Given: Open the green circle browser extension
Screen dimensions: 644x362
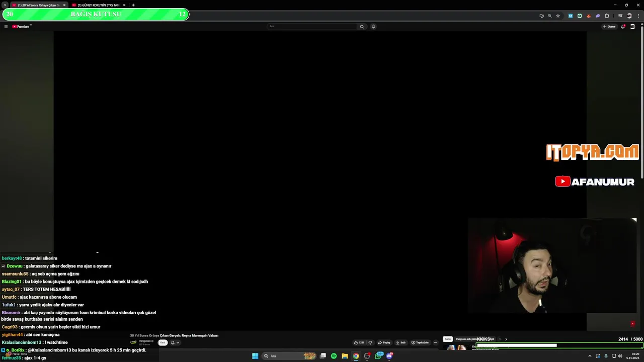Looking at the screenshot, I should (580, 16).
